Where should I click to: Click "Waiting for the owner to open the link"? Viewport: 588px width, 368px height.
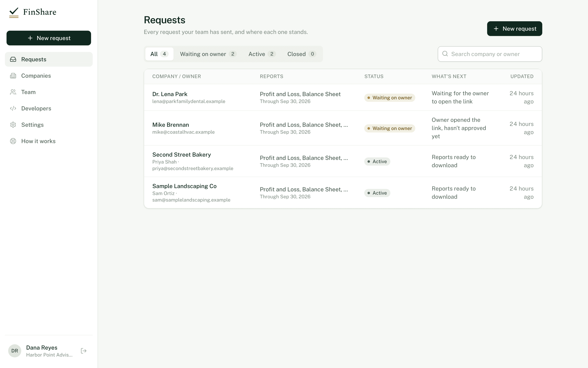[x=460, y=97]
